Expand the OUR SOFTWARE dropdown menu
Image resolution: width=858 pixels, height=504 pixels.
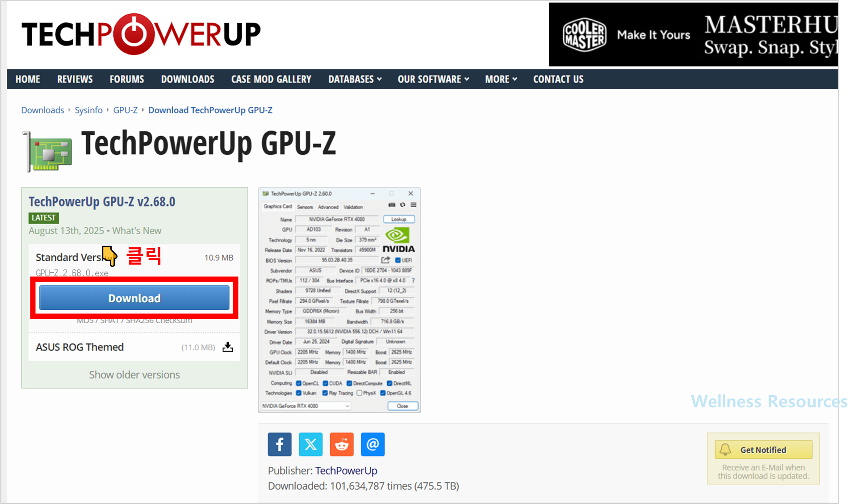tap(433, 79)
